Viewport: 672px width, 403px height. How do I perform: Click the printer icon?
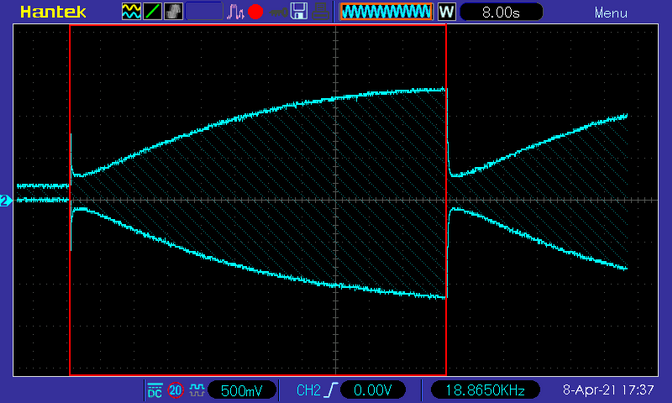coord(320,12)
